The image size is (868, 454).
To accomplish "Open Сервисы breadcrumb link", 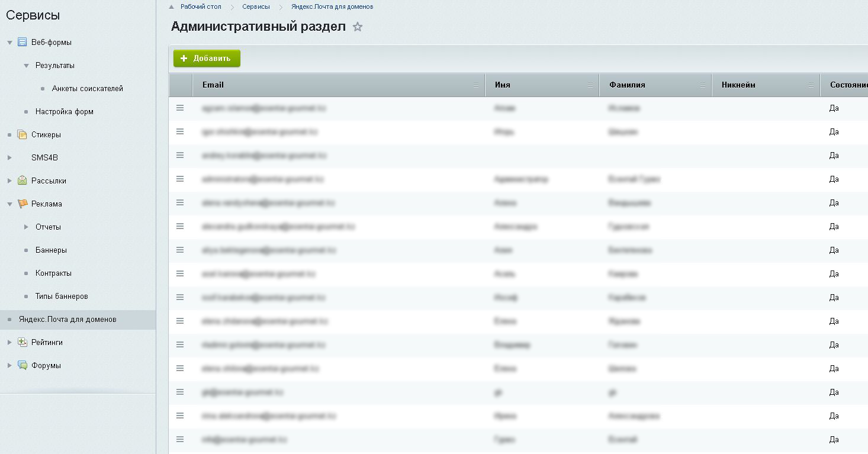I will [x=256, y=7].
